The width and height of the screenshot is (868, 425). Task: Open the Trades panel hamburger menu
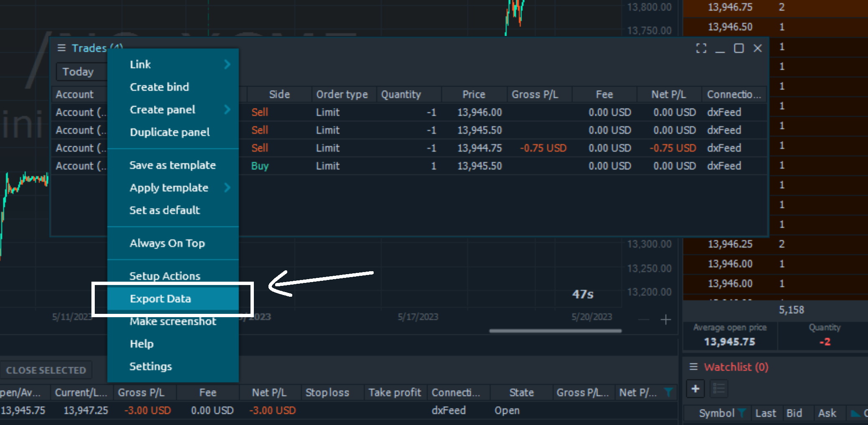tap(61, 48)
